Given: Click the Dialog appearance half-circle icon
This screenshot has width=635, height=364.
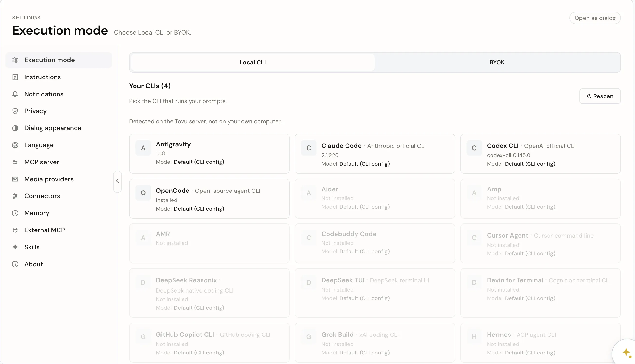Looking at the screenshot, I should [15, 128].
